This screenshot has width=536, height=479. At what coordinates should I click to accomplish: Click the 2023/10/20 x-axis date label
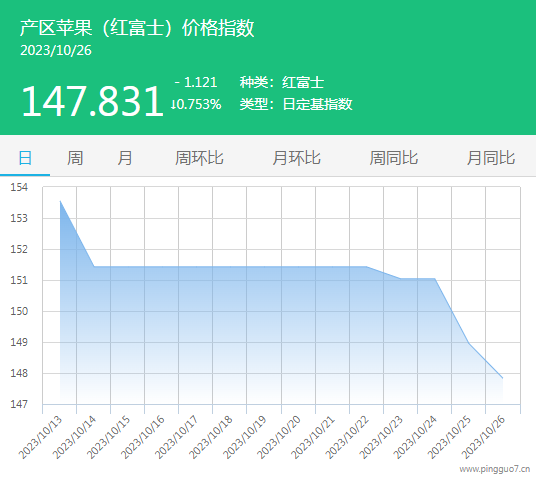click(x=279, y=437)
